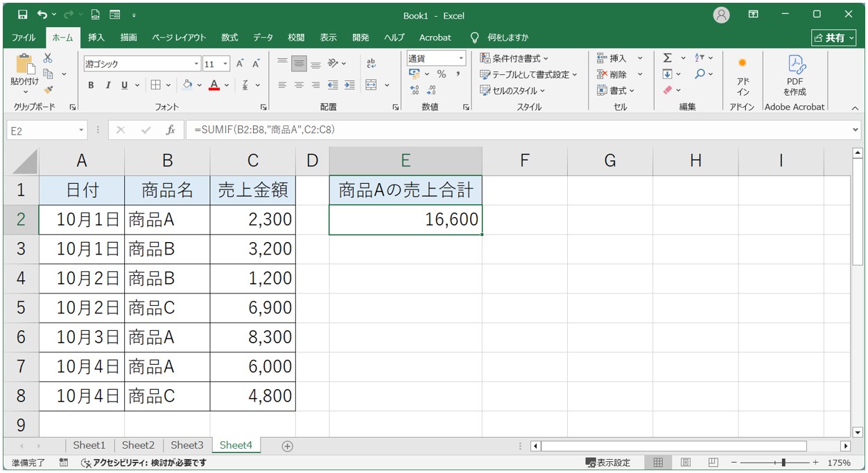Switch to ページレイアウト view in status bar
The height and width of the screenshot is (473, 868).
(686, 462)
